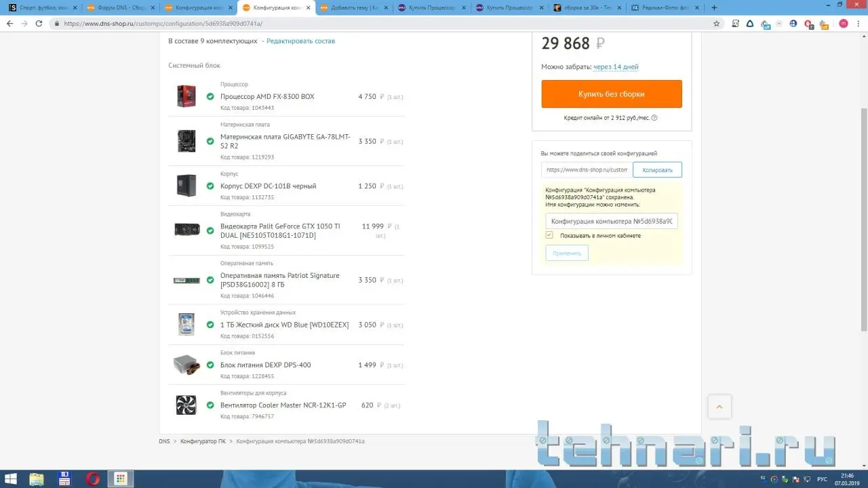Open the 'через 14 дней' pickup date popup

coord(616,67)
